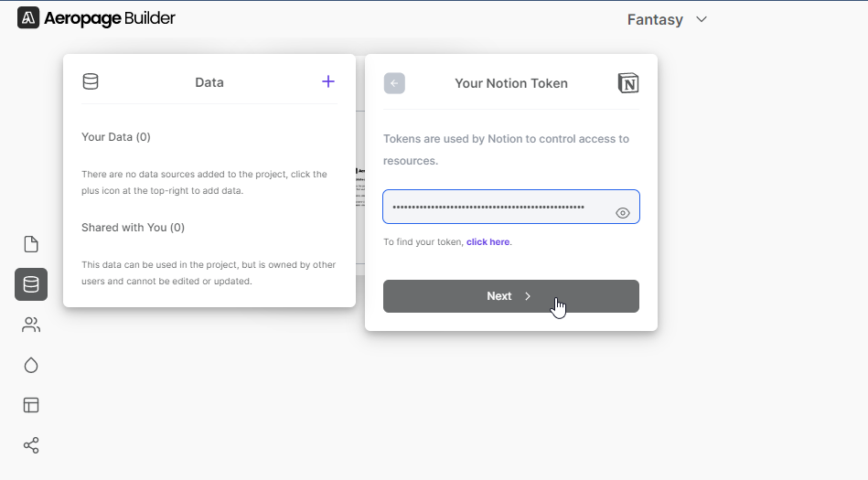
Task: Add a new data source with plus icon
Action: click(328, 81)
